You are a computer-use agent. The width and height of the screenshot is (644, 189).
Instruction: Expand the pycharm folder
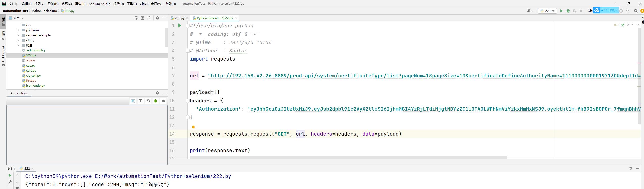point(18,30)
